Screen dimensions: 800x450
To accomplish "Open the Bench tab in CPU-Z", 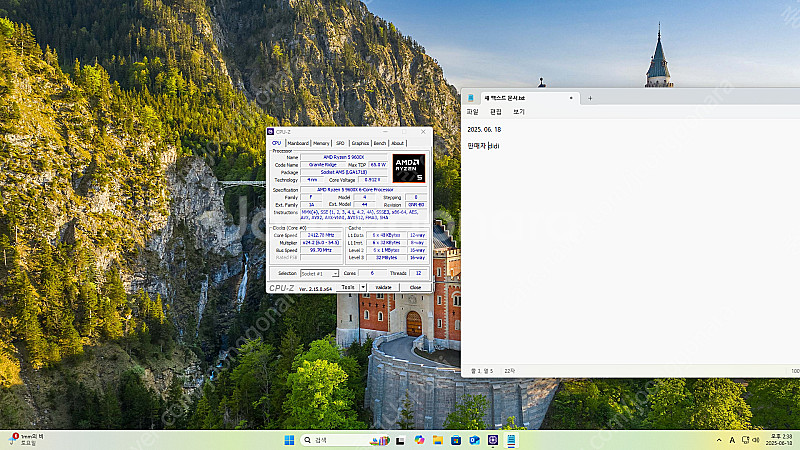I will tap(380, 143).
